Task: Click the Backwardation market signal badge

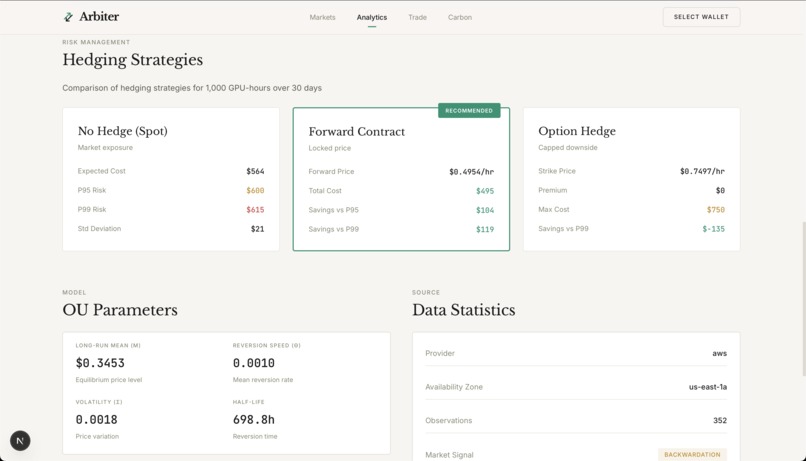Action: [x=692, y=454]
